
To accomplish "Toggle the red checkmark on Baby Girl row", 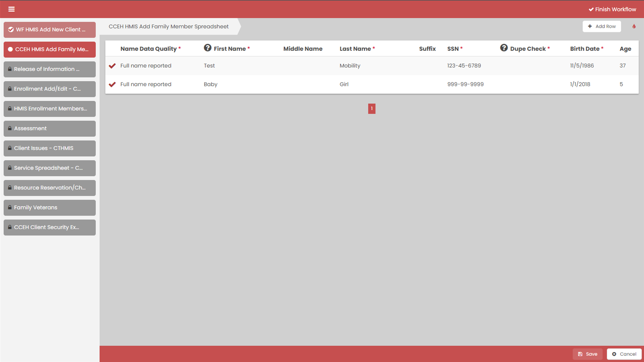I will tap(112, 84).
